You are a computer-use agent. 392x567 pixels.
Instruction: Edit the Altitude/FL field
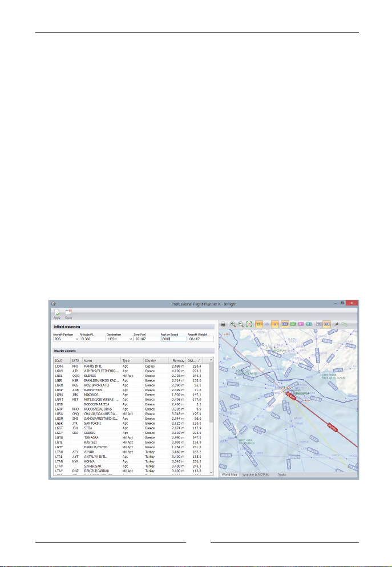(93, 339)
